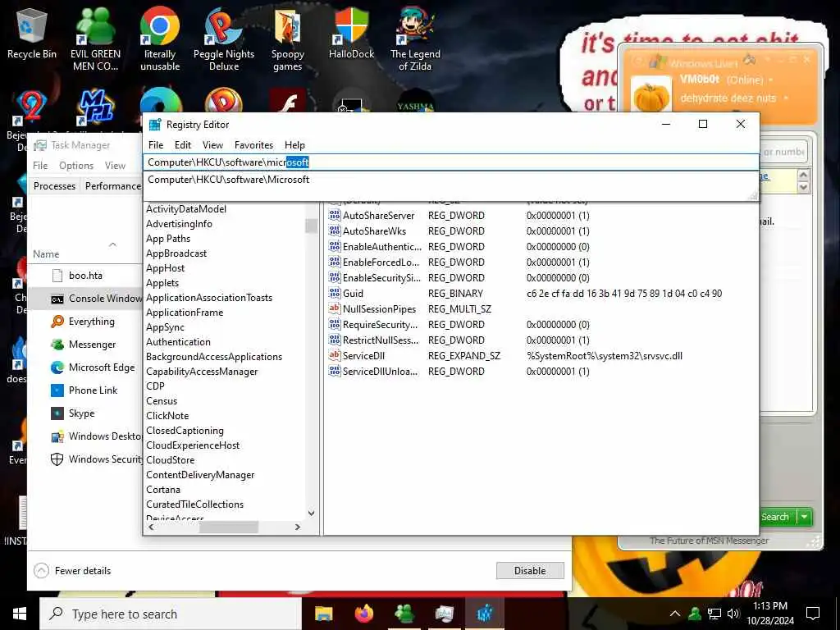This screenshot has width=840, height=630.
Task: Open the notification center icon
Action: (813, 614)
